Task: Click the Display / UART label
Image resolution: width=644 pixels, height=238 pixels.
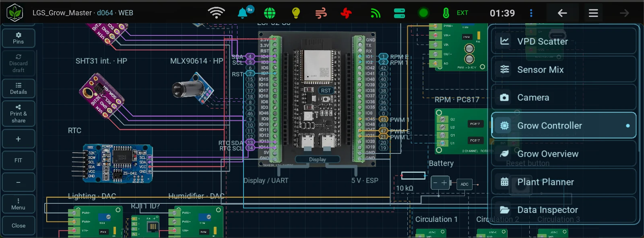Action: (266, 180)
